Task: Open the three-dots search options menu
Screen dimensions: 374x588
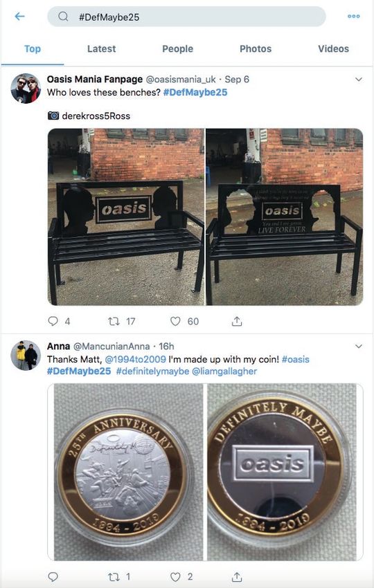Action: click(x=353, y=17)
